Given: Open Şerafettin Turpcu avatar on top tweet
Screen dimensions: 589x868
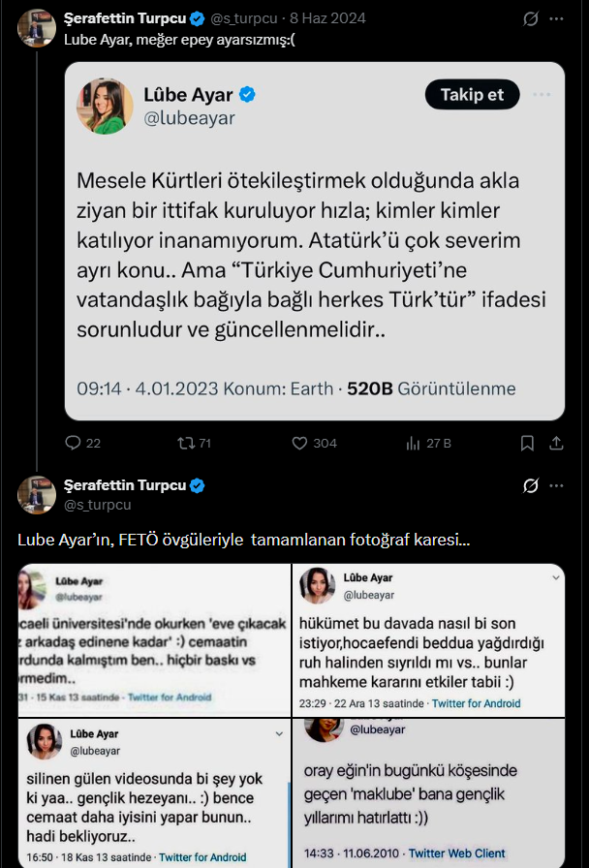Looking at the screenshot, I should coord(37,28).
